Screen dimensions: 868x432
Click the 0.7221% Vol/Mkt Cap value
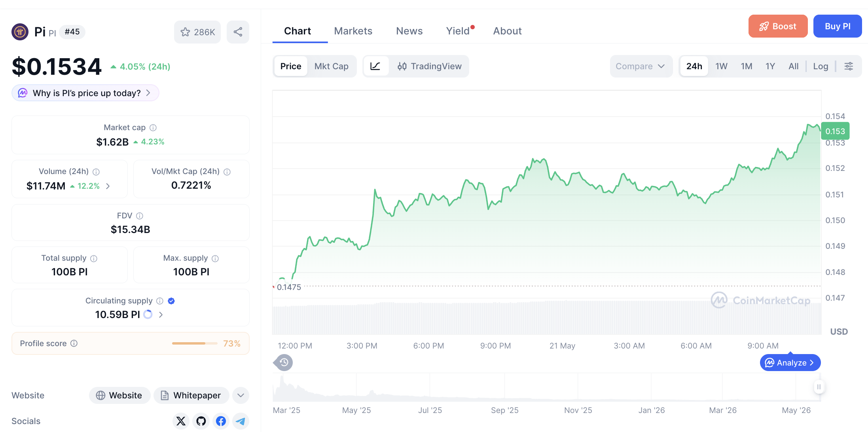pos(191,185)
